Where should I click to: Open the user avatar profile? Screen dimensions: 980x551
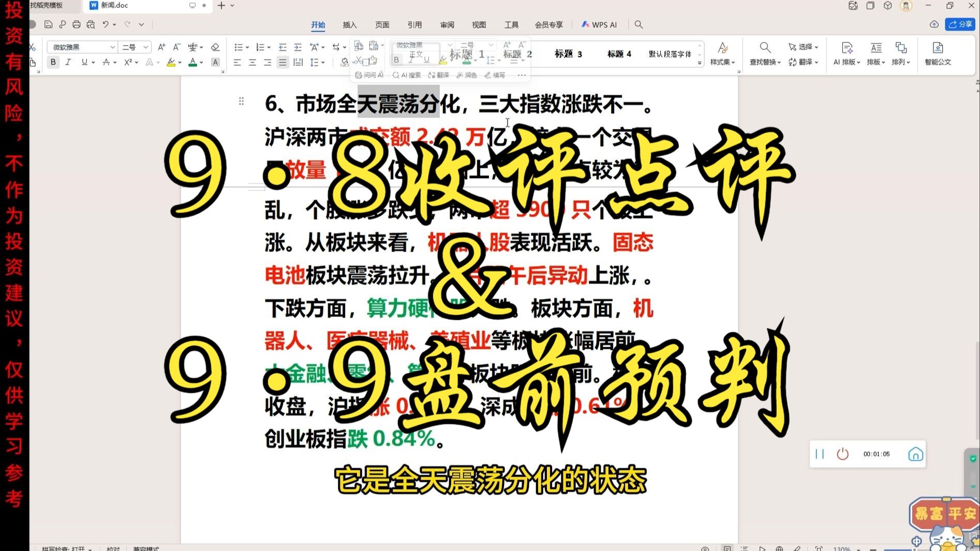click(906, 6)
